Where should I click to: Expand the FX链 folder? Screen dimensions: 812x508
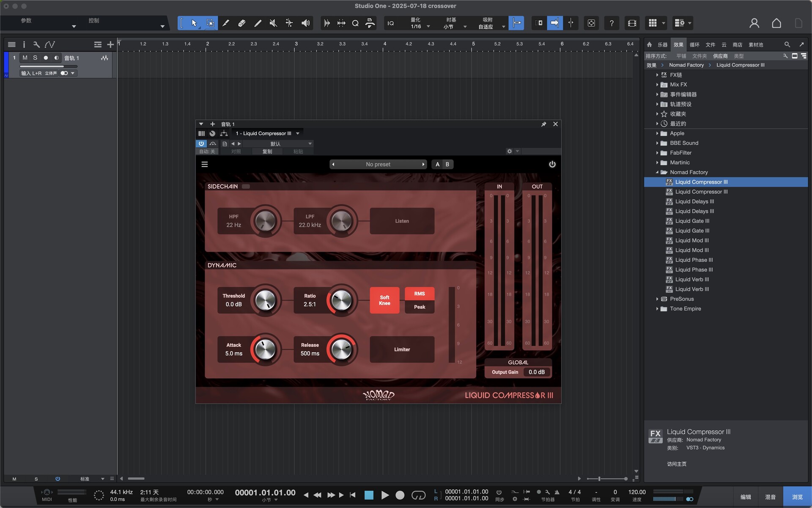pos(657,75)
